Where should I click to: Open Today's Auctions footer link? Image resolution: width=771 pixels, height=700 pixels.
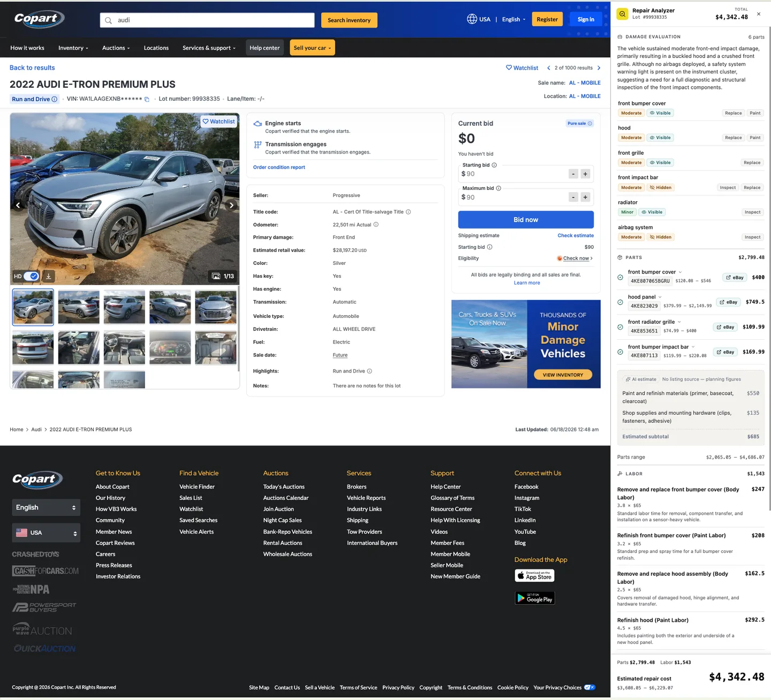284,487
